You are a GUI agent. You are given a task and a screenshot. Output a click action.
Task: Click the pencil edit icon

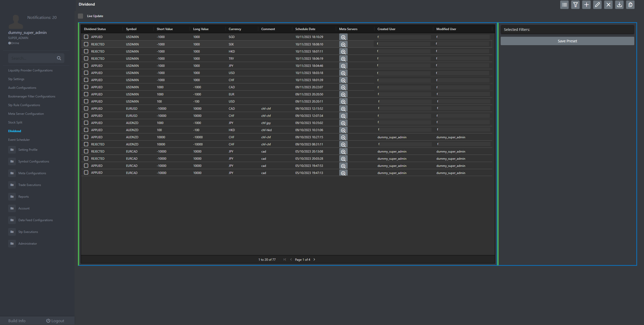click(597, 5)
